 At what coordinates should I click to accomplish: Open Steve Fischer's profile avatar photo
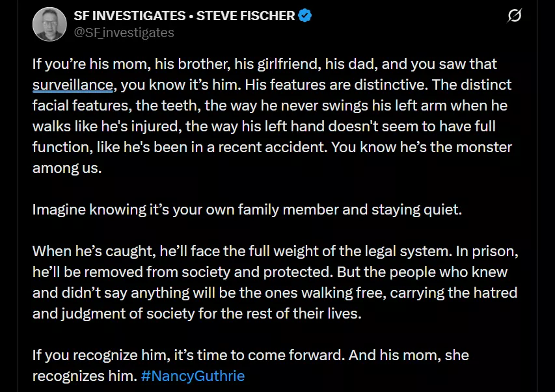(x=48, y=24)
